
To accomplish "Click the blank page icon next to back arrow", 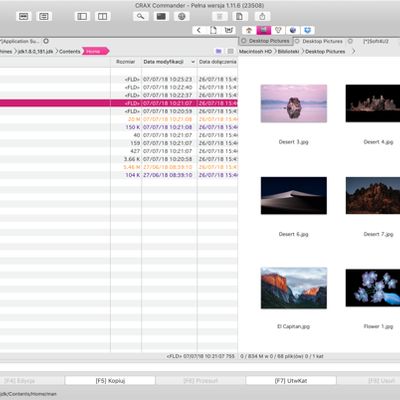I will pyautogui.click(x=213, y=30).
